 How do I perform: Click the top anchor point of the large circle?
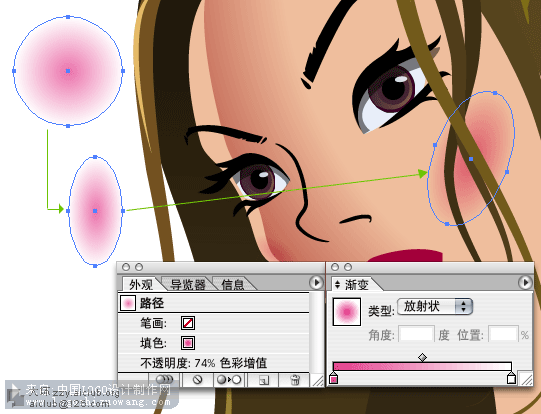68,17
